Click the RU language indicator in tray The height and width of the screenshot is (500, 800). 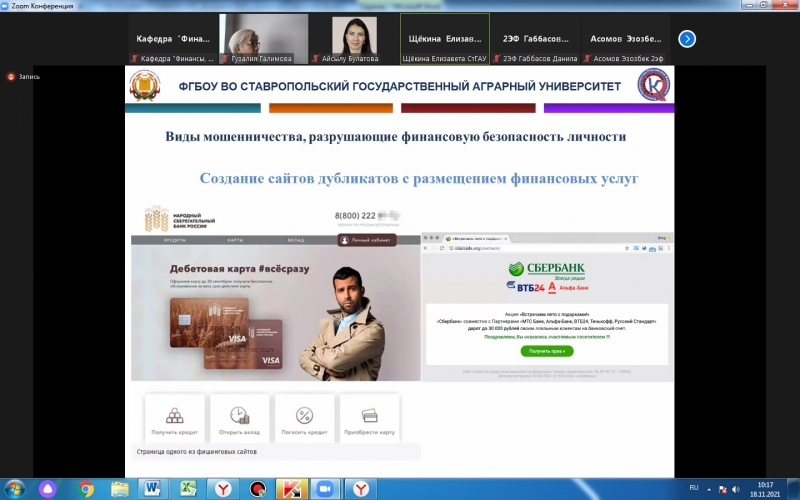pyautogui.click(x=693, y=488)
